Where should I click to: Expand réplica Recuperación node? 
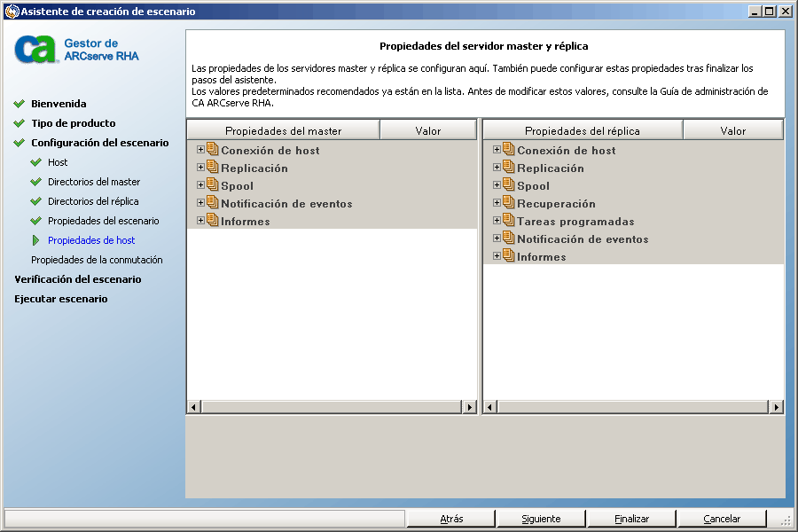tap(497, 203)
